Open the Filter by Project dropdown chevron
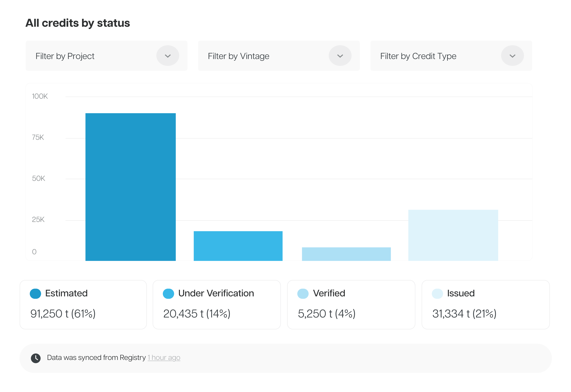The width and height of the screenshot is (571, 392). point(168,56)
